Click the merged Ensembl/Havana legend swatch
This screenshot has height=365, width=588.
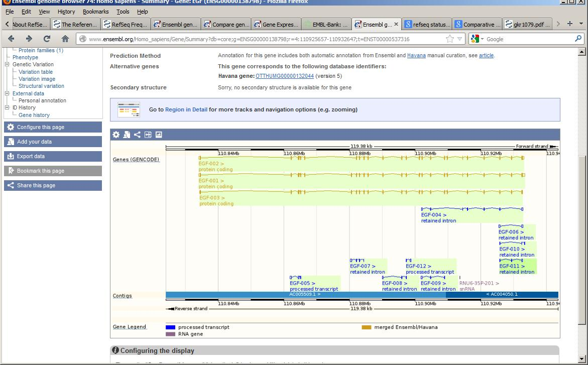point(367,327)
